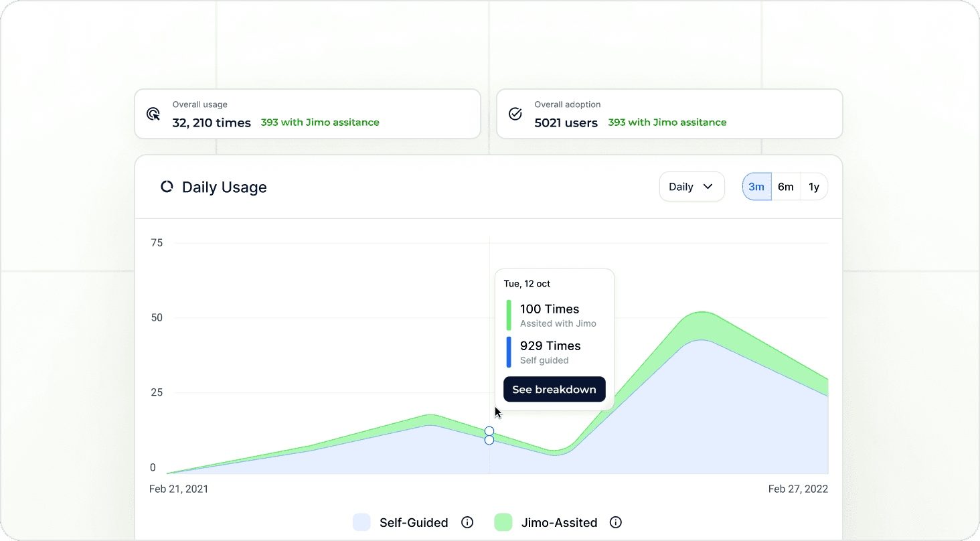The width and height of the screenshot is (980, 541).
Task: Open the Jimo-Assited info tooltip icon
Action: point(615,522)
